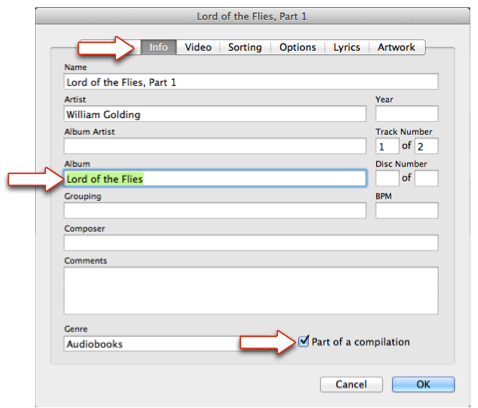The image size is (478, 408).
Task: Click inside the Comments text area
Action: pos(251,291)
